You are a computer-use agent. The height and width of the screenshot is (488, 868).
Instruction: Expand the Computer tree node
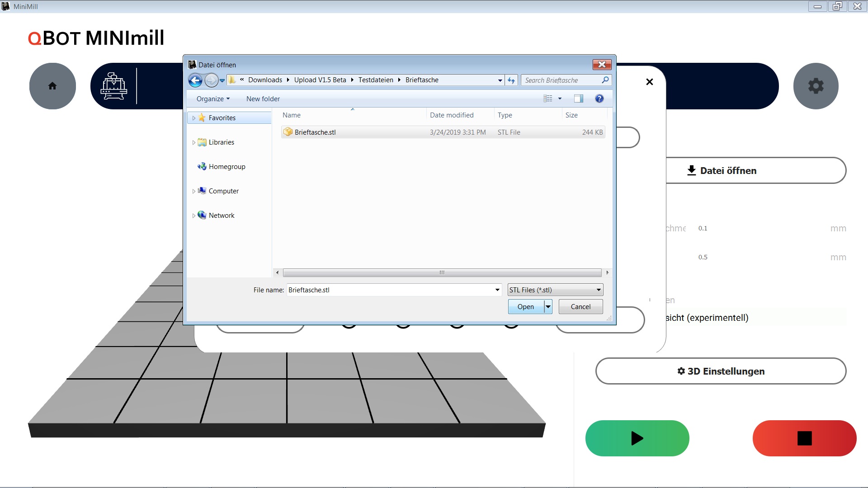(193, 191)
